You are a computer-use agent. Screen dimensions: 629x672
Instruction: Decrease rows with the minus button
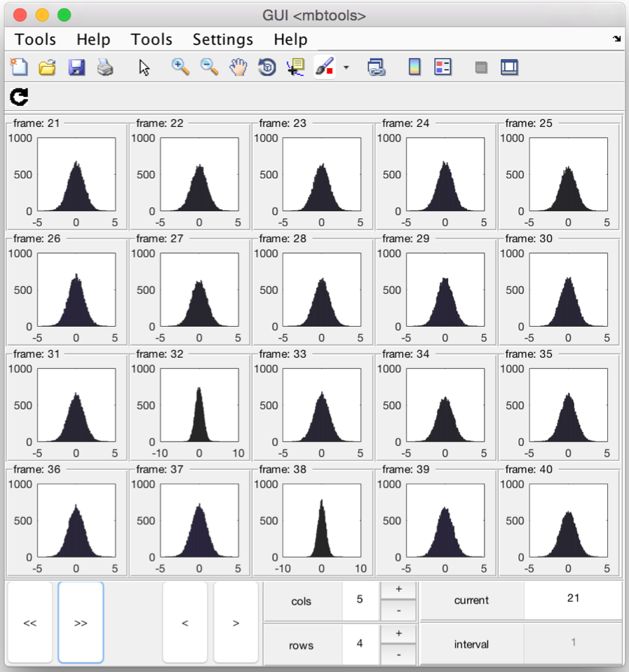point(398,654)
